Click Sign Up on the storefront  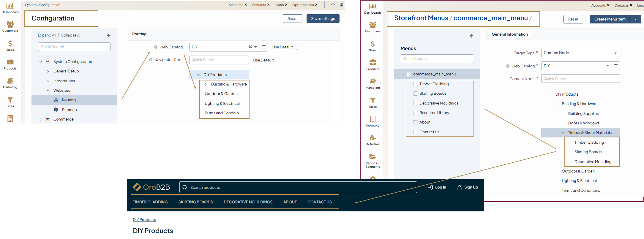pos(468,187)
